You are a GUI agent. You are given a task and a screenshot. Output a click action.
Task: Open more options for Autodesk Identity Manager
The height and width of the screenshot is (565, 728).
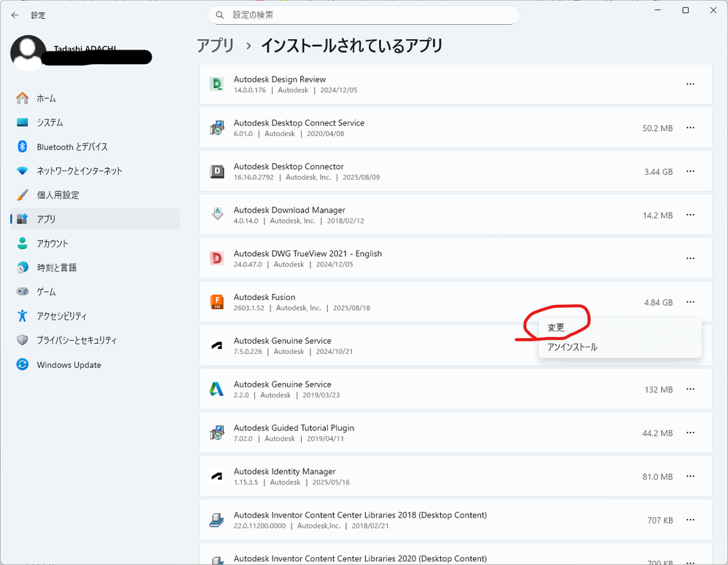(x=690, y=476)
